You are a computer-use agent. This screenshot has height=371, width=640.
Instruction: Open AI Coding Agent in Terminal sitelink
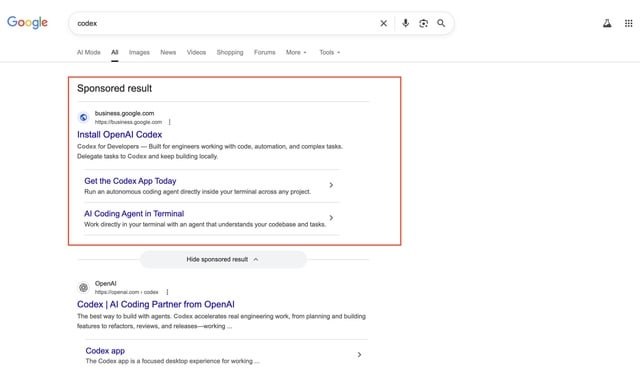[134, 213]
